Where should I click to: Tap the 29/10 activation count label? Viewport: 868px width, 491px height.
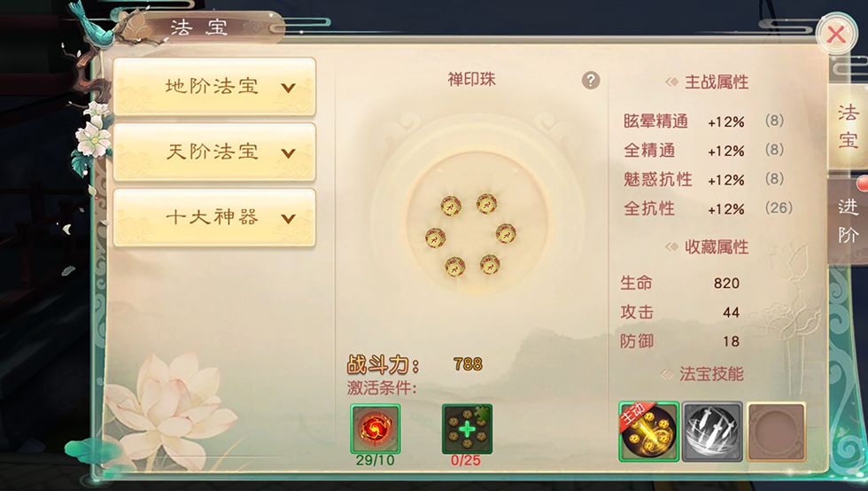point(375,461)
